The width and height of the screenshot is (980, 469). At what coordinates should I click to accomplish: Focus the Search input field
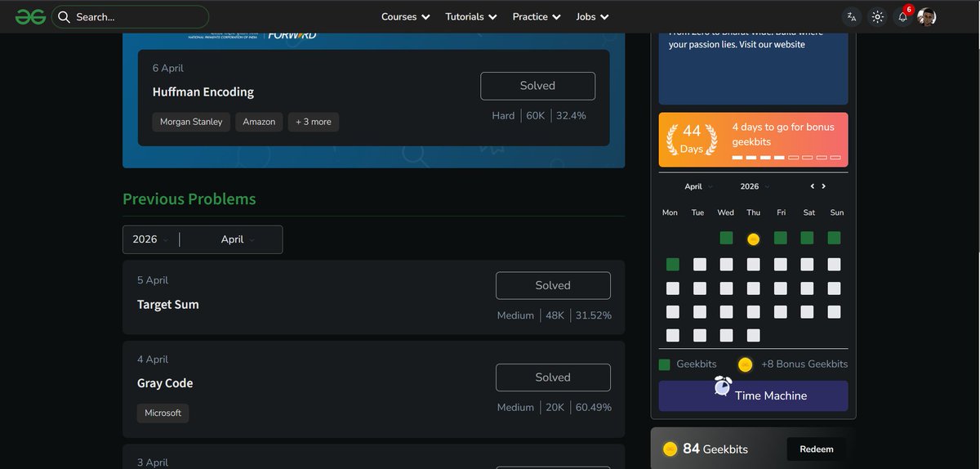pyautogui.click(x=130, y=16)
